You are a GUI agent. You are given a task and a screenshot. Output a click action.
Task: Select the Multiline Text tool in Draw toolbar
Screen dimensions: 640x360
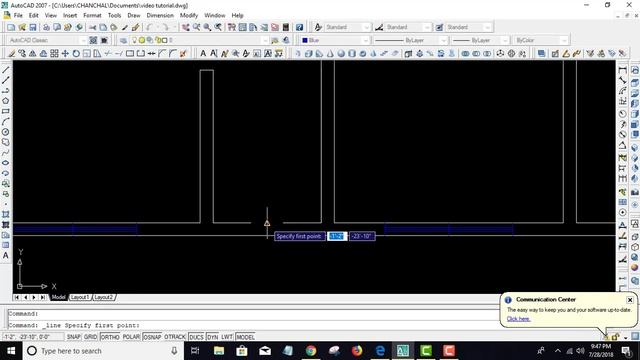[x=6, y=256]
